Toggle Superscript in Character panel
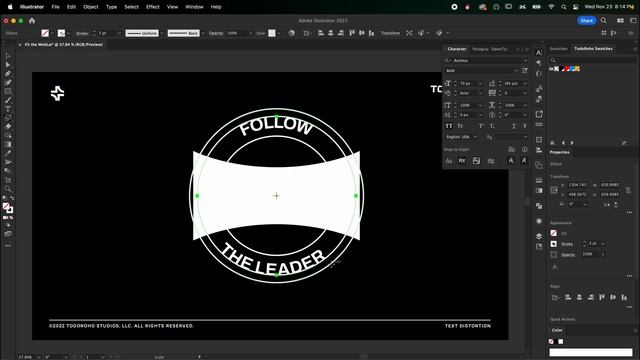 pyautogui.click(x=481, y=126)
